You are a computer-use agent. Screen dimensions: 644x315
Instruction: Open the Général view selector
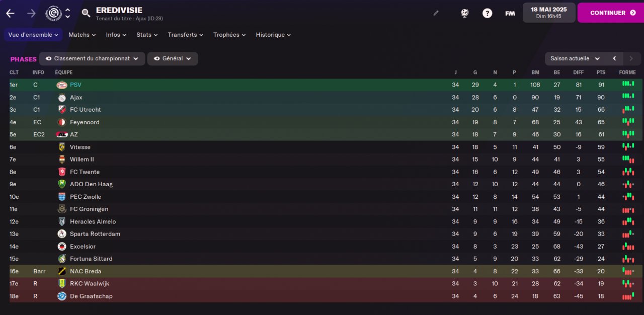click(173, 59)
